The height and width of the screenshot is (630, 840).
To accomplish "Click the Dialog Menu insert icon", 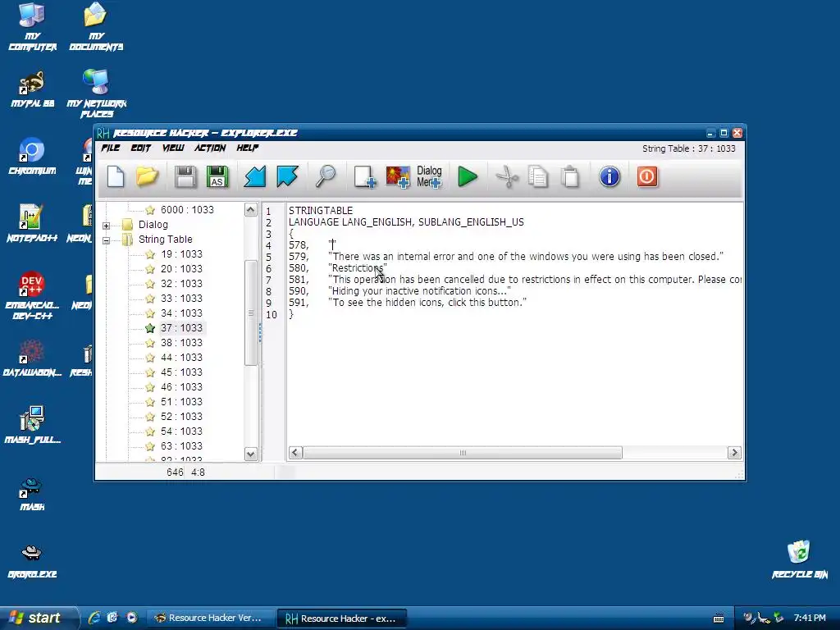I will pos(429,177).
